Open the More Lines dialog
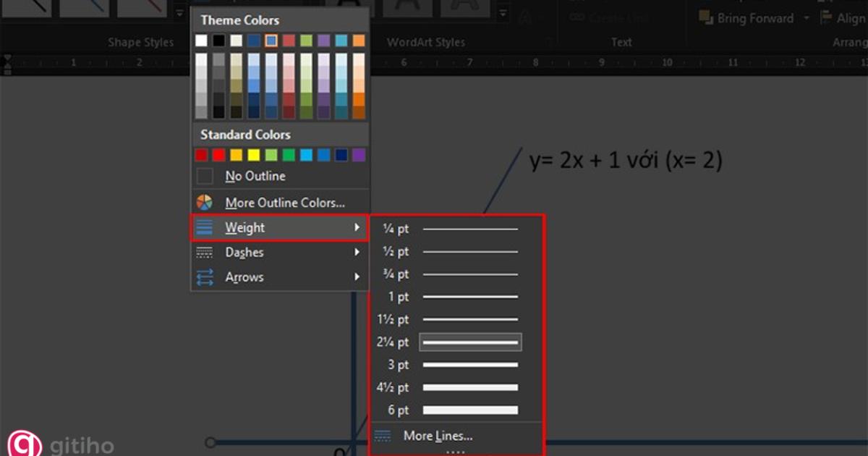Image resolution: width=868 pixels, height=456 pixels. tap(456, 436)
